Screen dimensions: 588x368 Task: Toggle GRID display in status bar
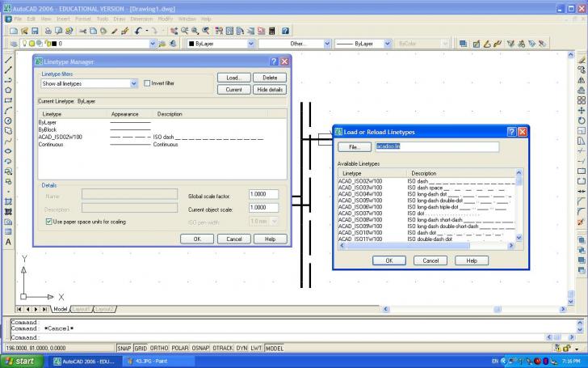coord(141,349)
